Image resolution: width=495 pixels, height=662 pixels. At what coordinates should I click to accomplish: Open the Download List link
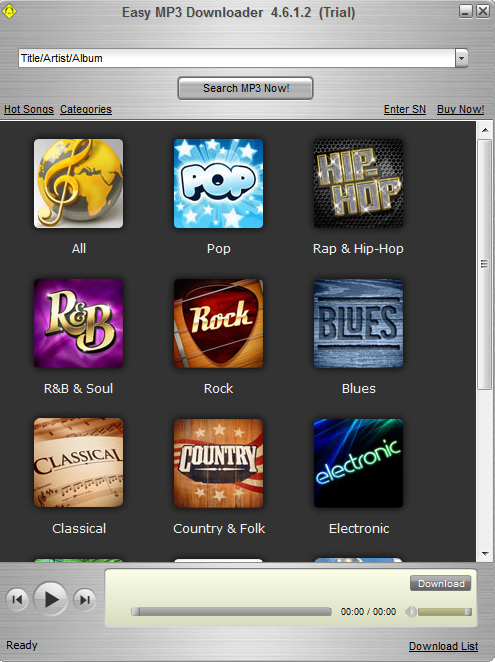point(443,646)
